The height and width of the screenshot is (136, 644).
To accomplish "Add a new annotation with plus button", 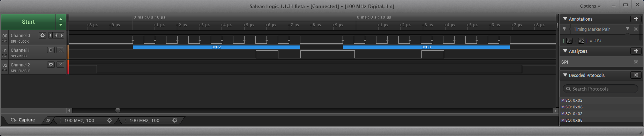I will (x=636, y=19).
